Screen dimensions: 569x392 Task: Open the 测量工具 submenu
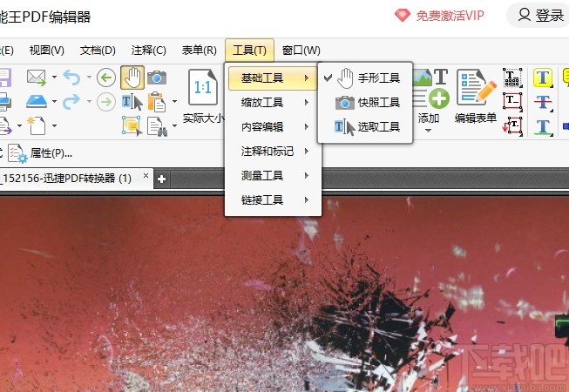pyautogui.click(x=273, y=176)
